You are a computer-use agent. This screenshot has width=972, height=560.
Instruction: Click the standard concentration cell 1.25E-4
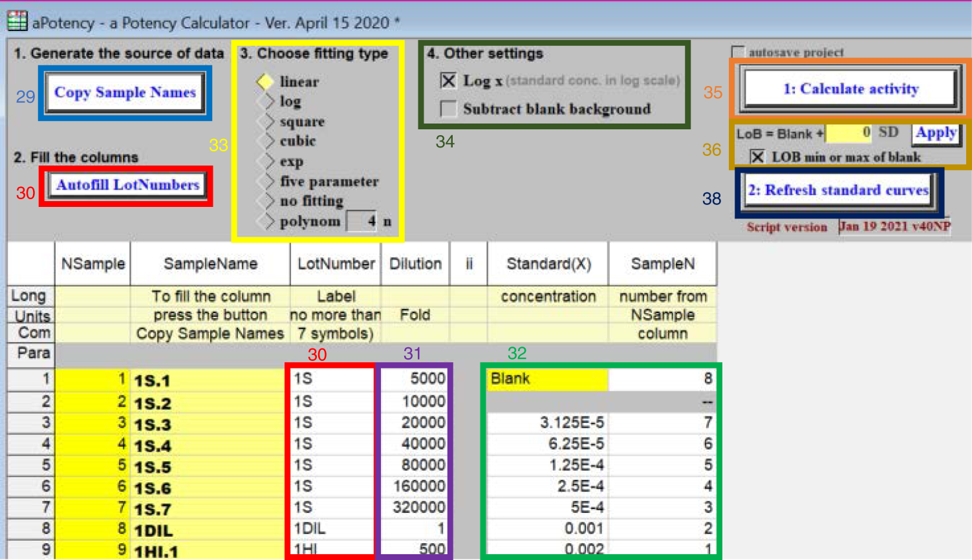pyautogui.click(x=548, y=466)
